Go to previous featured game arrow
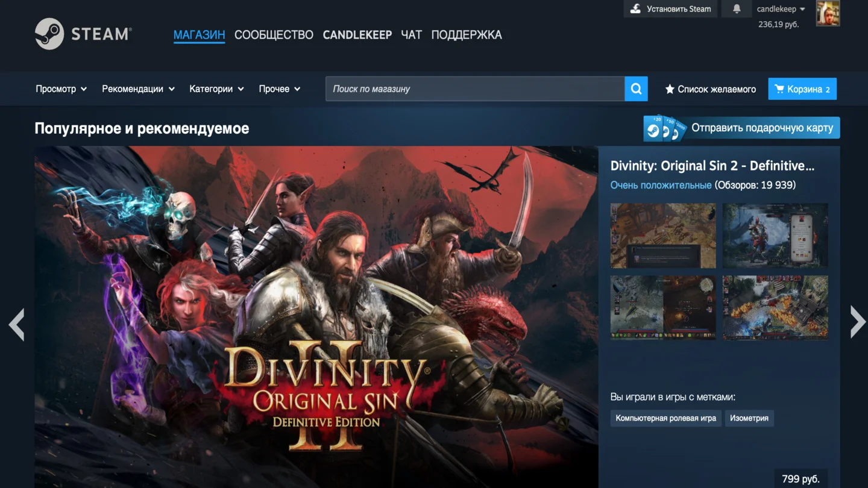The height and width of the screenshot is (488, 868). coord(16,324)
